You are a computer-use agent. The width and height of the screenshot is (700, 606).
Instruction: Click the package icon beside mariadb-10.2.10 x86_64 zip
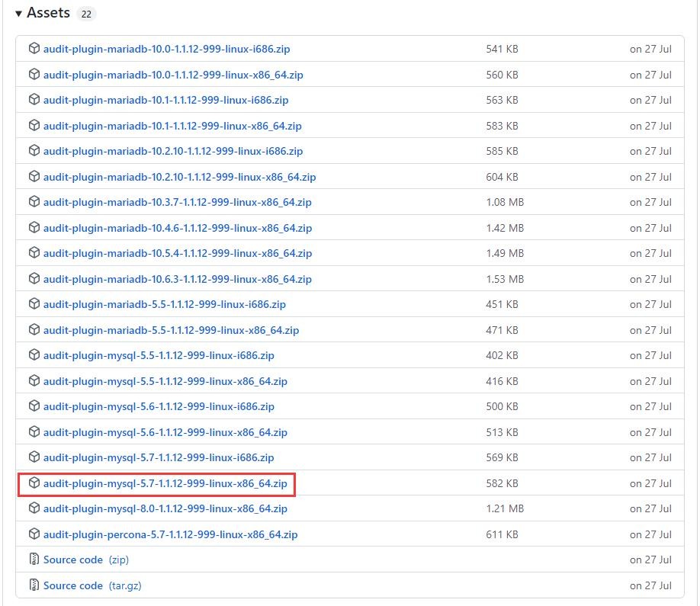[34, 176]
